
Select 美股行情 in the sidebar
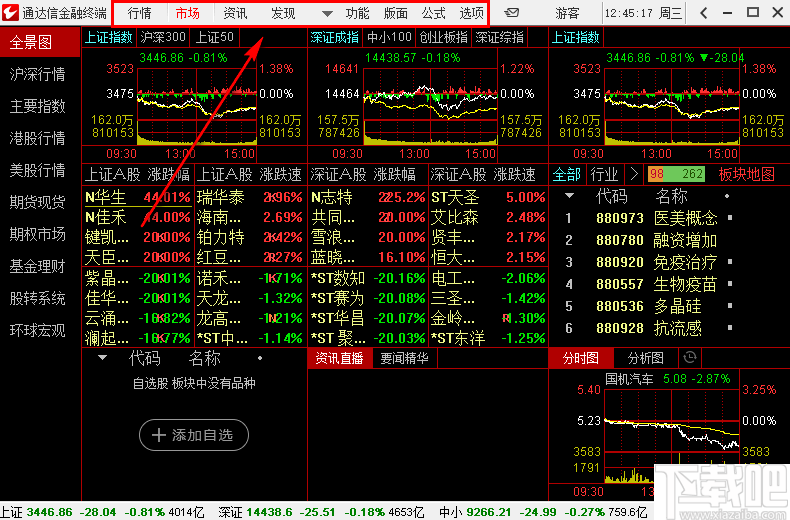38,170
